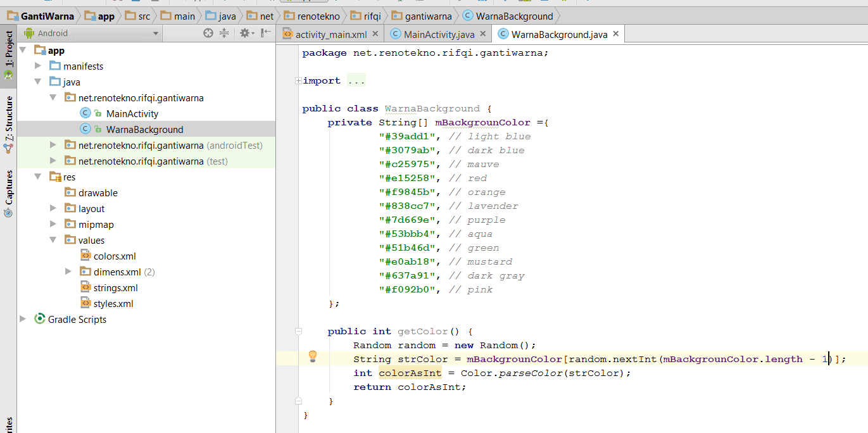Click the Collapse All icon in Project toolbar

pos(224,34)
